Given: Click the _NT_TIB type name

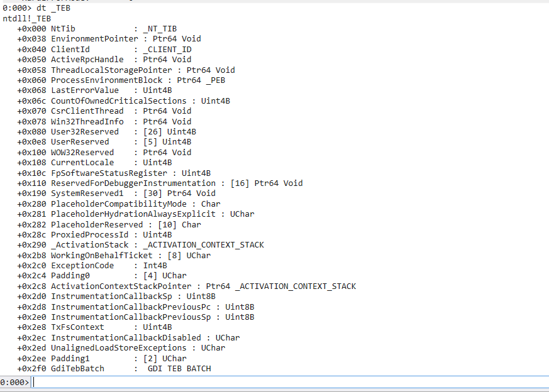Looking at the screenshot, I should click(160, 28).
